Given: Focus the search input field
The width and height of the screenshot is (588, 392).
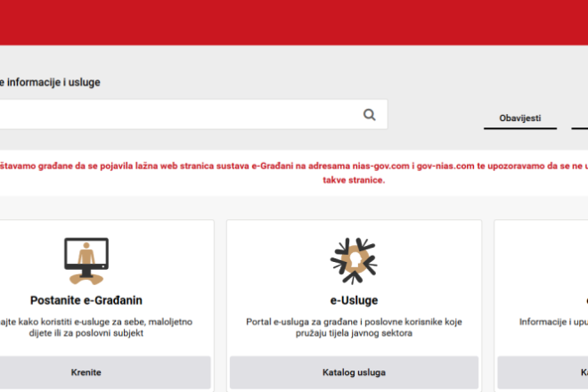Looking at the screenshot, I should click(x=193, y=114).
